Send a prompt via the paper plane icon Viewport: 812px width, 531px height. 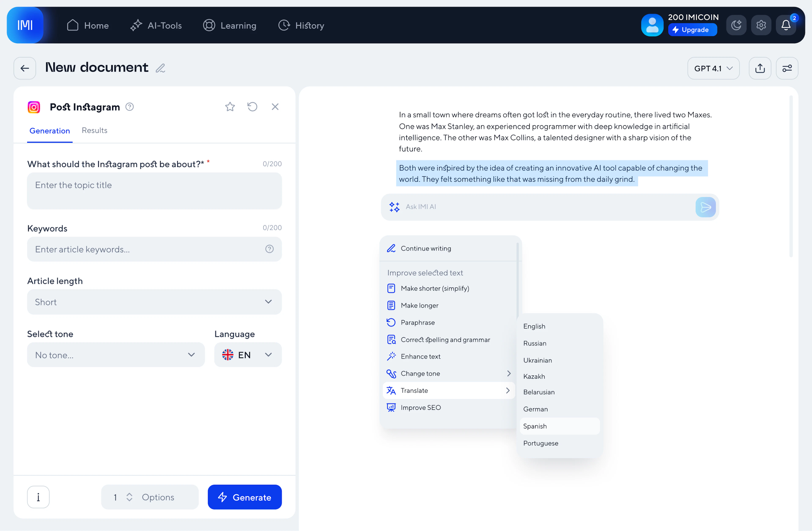(706, 207)
